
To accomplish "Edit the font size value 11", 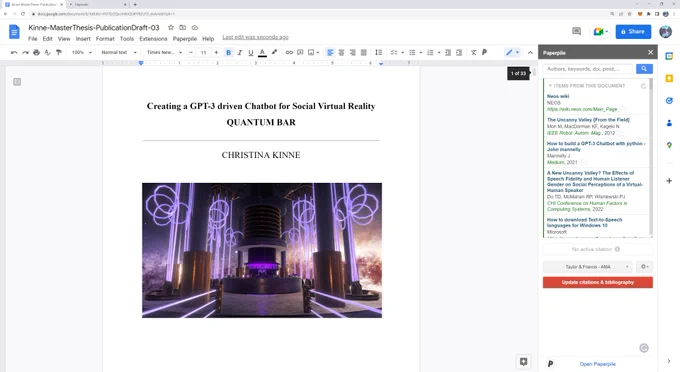I will pos(203,52).
